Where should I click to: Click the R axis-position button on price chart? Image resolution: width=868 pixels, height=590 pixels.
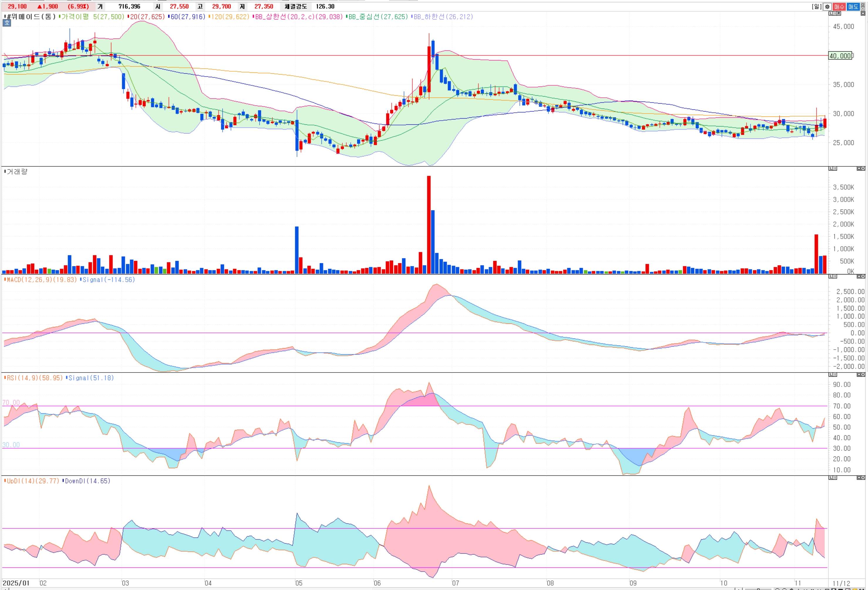839,14
